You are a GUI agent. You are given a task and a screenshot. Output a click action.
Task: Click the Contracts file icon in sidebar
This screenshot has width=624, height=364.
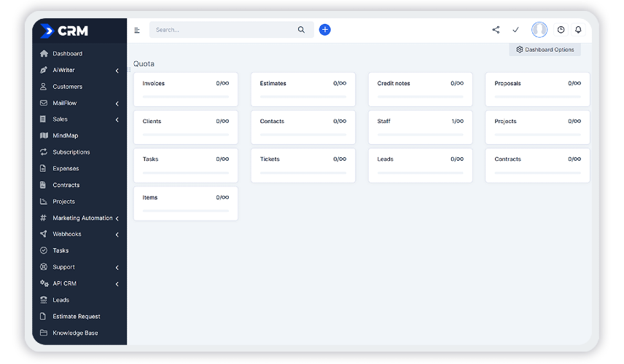click(43, 185)
